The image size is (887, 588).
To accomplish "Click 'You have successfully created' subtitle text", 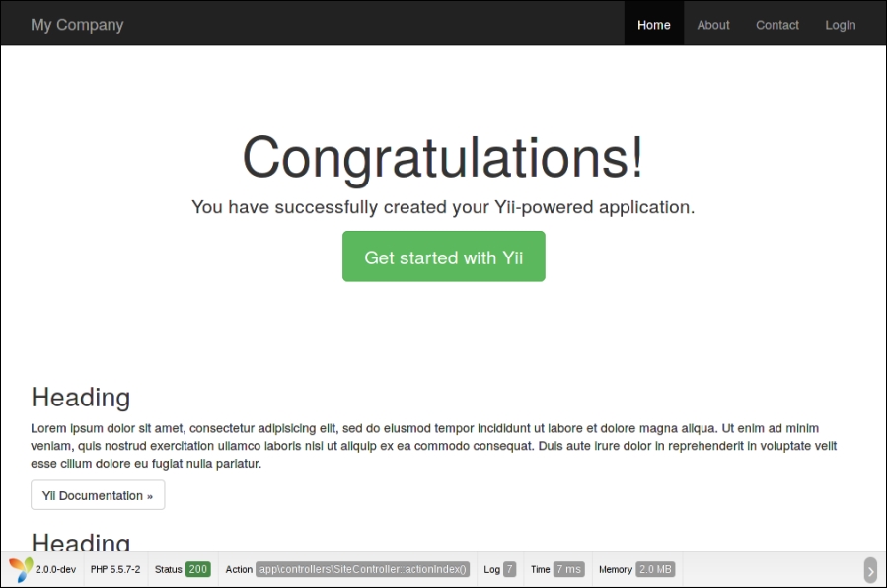I will (443, 207).
